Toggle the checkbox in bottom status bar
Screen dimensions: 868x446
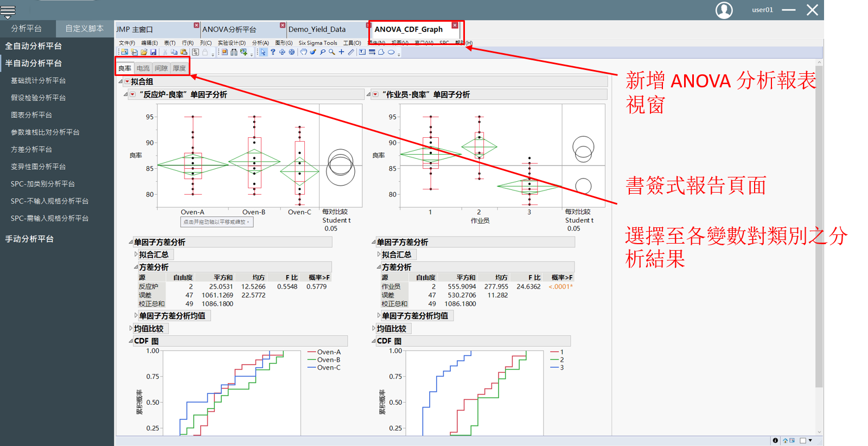tap(803, 441)
